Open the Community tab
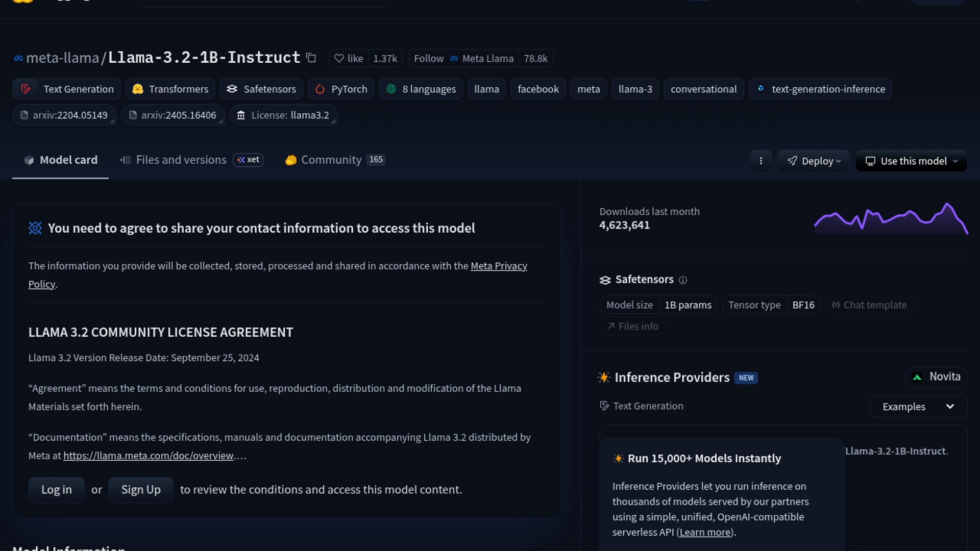Screen dimensions: 980x551 (x=331, y=160)
